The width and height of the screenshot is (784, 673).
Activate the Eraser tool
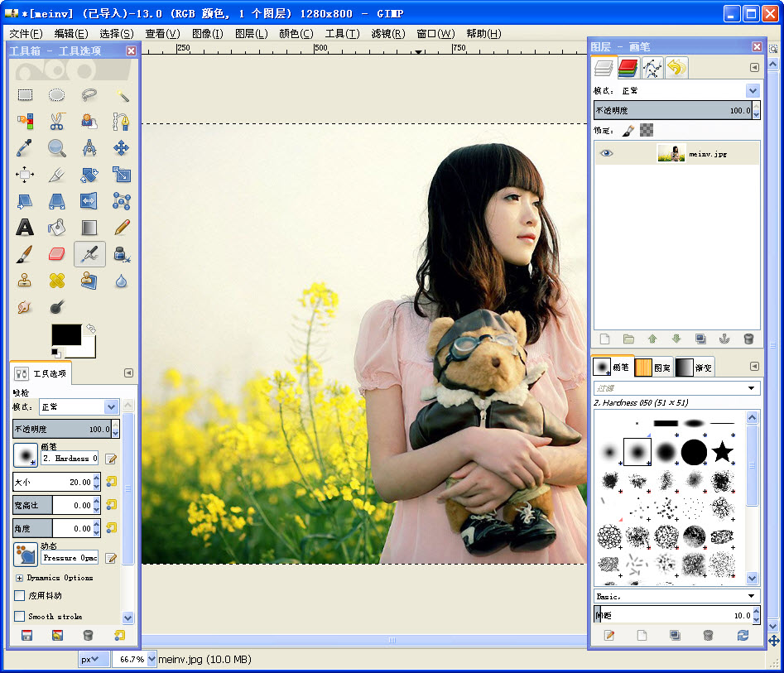pos(56,254)
